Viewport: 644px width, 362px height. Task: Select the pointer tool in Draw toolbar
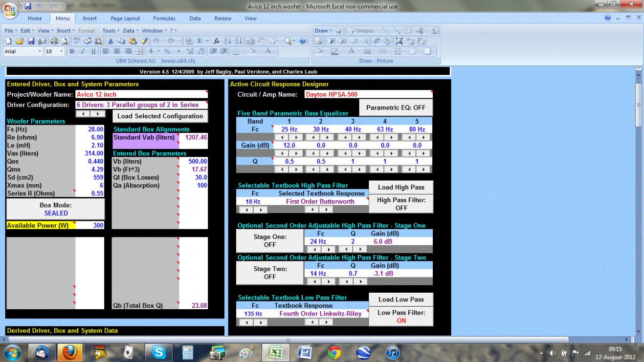tap(338, 31)
